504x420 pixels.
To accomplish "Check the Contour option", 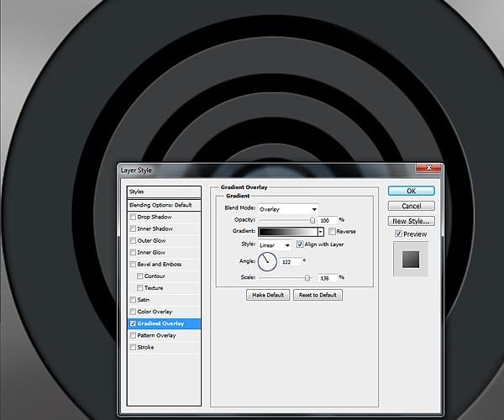I will (139, 276).
